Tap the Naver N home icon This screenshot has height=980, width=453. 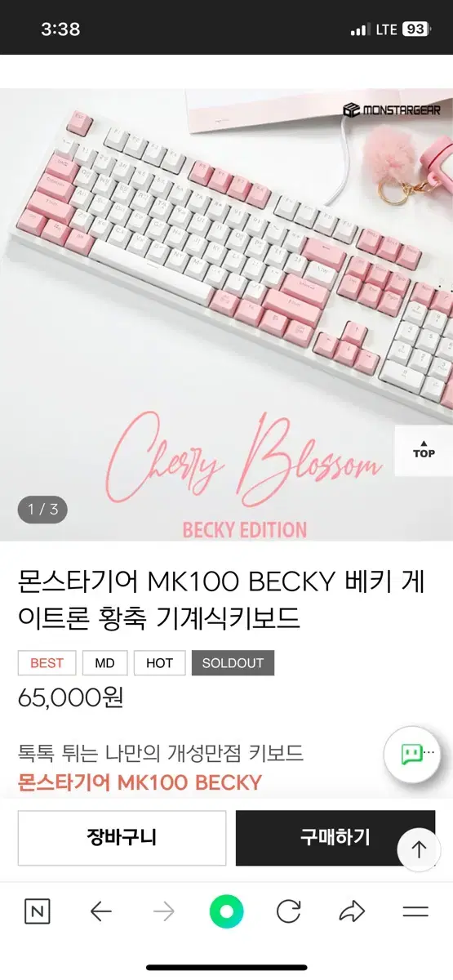tap(37, 911)
